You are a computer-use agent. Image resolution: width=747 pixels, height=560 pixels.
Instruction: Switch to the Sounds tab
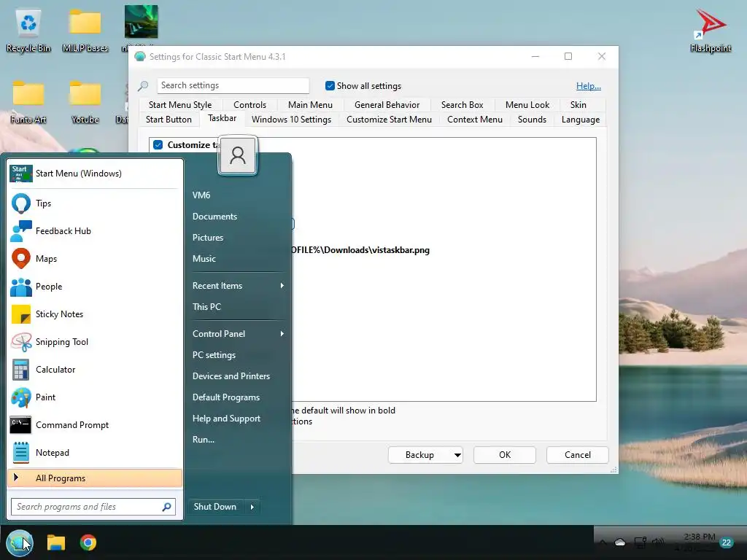(x=532, y=120)
